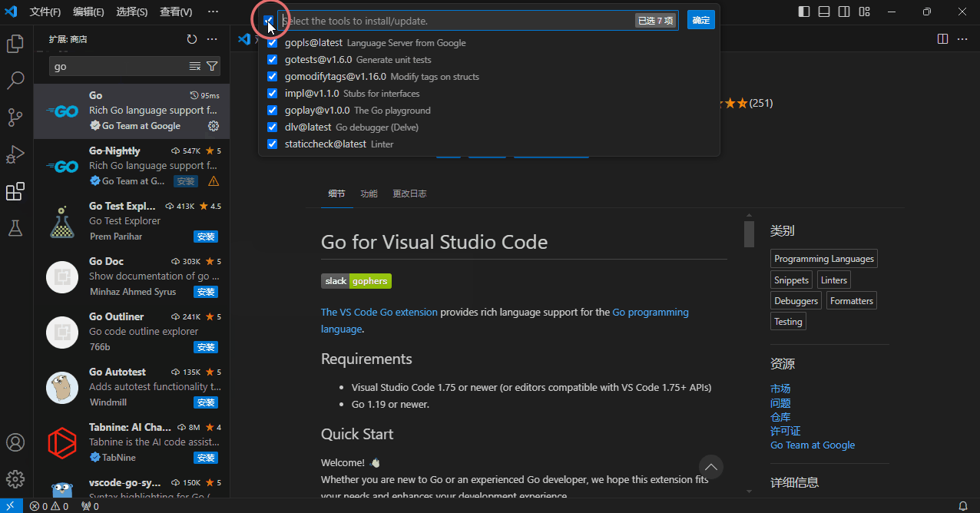Uncheck the dlv@latest debugger checkbox
This screenshot has height=513, width=980.
(272, 127)
